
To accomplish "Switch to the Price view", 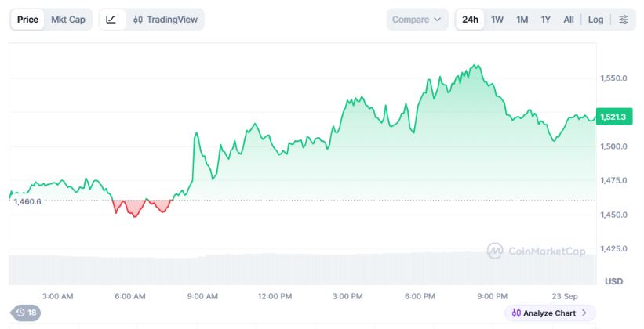I will pos(27,20).
